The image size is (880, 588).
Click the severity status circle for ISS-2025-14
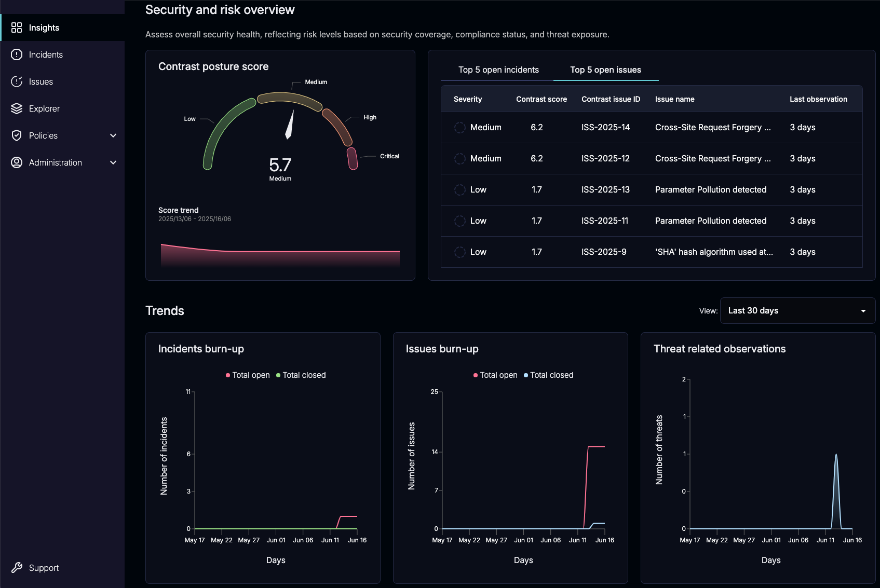459,127
